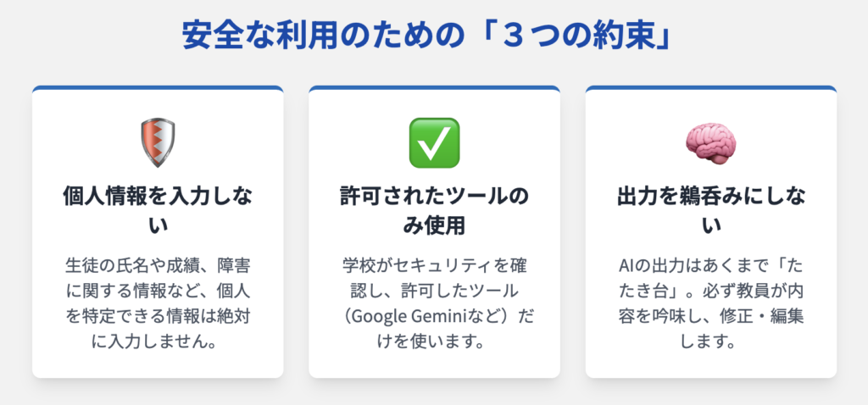Click the description starting with 学校がセキュリティを確認

[435, 303]
